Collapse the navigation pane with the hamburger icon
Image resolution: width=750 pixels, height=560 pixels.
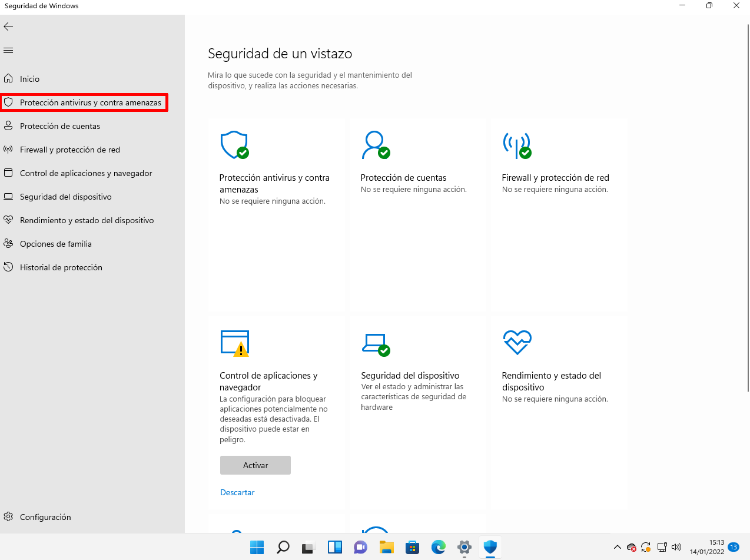point(8,49)
